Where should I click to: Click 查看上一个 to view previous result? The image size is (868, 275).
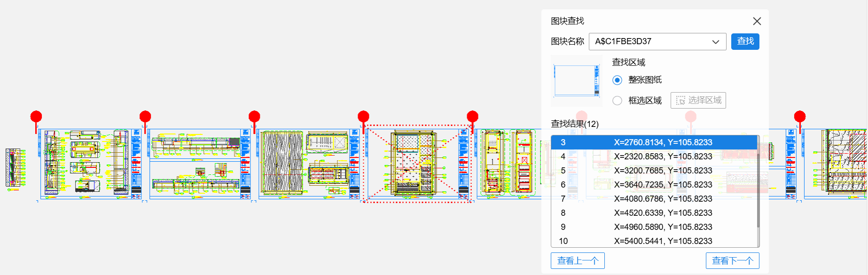578,261
